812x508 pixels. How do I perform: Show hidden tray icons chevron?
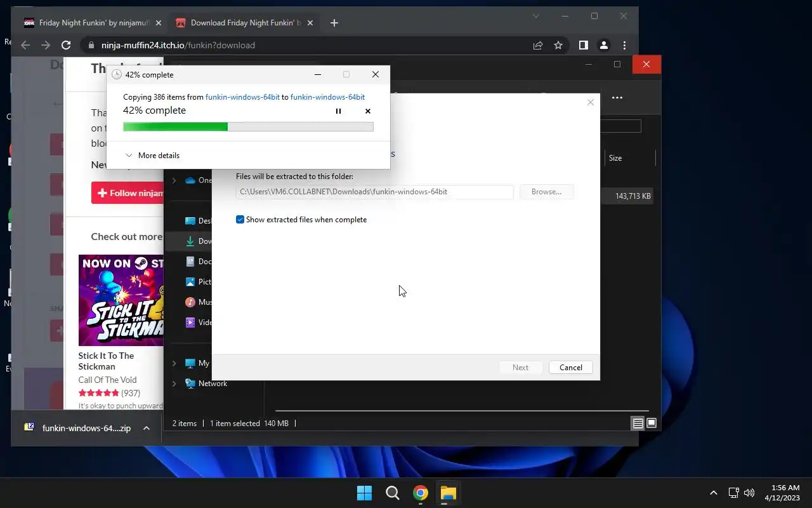tap(713, 493)
